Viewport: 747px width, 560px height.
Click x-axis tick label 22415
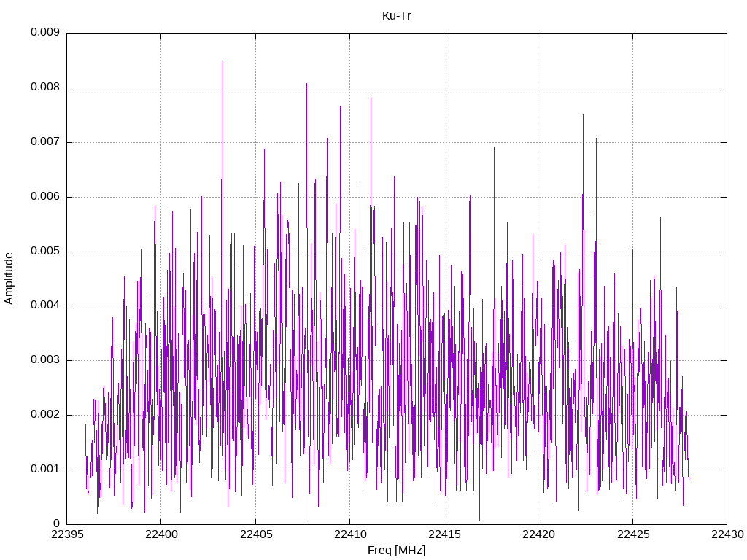444,534
